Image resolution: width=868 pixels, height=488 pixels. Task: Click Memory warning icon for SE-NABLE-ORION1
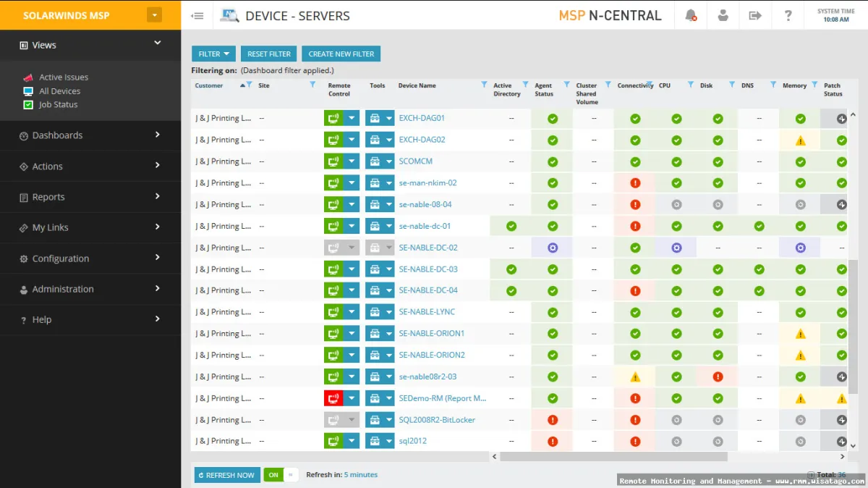[800, 334]
